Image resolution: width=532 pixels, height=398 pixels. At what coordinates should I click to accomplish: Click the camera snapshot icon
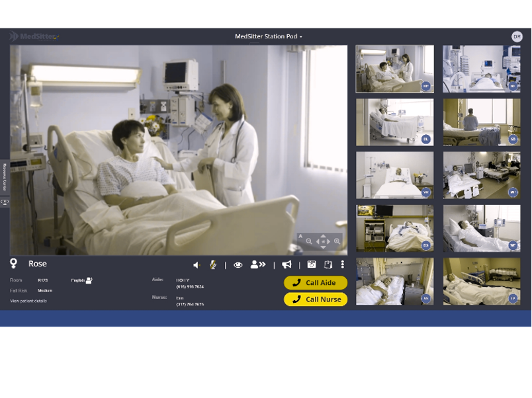(312, 264)
